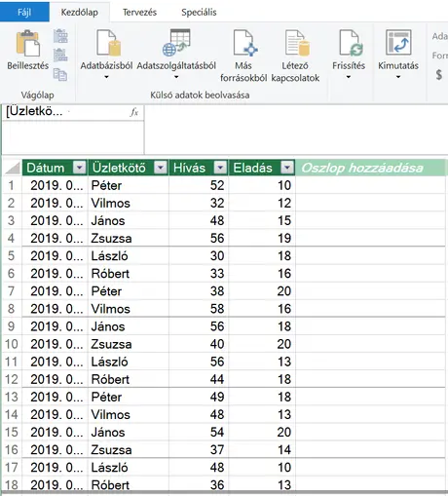Click the Dátum column header

coord(55,168)
